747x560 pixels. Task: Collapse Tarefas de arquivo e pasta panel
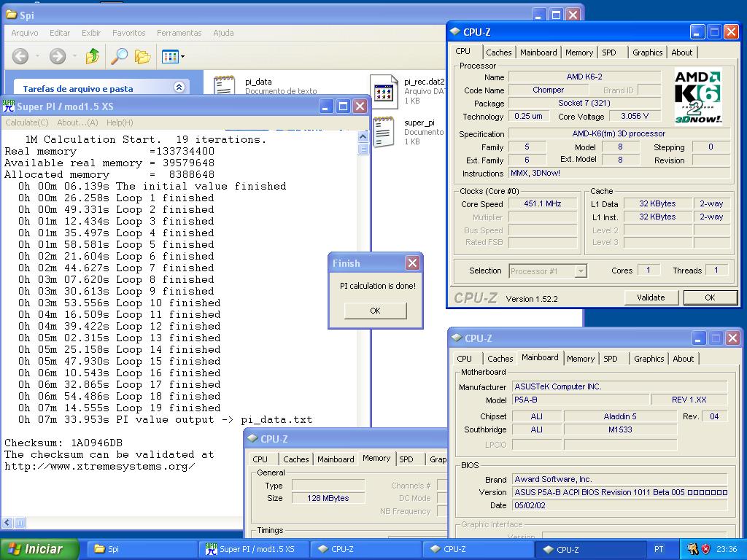point(179,87)
